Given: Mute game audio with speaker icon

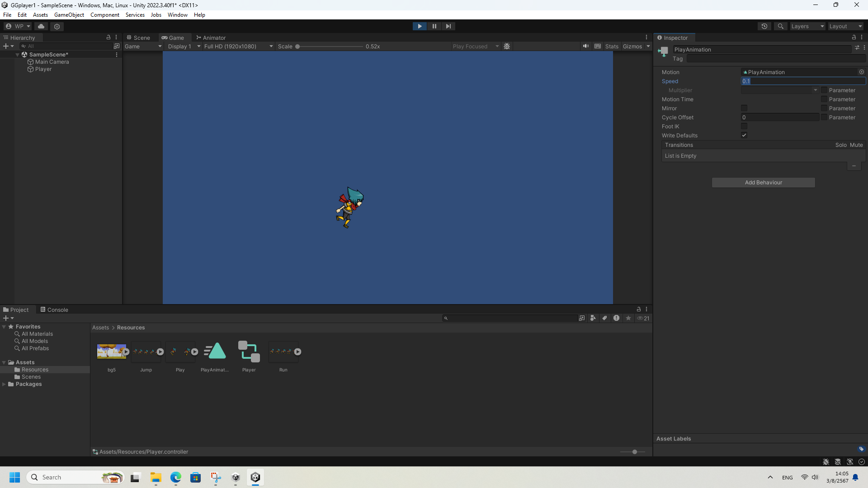Looking at the screenshot, I should click(585, 46).
